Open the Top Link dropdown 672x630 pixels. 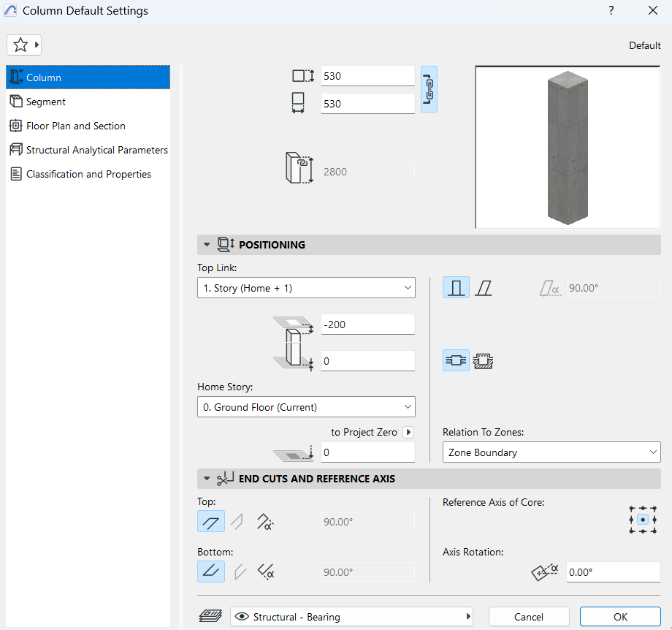[306, 288]
